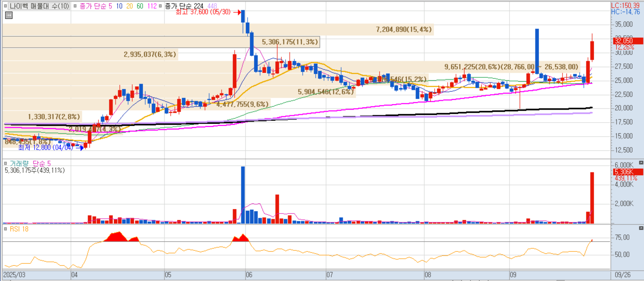Toggle the RSI 18 indicator square
This screenshot has width=644, height=281.
6,229
